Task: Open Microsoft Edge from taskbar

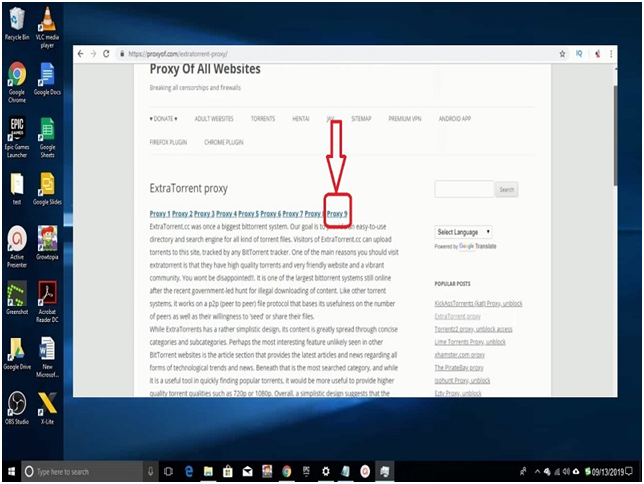Action: tap(189, 471)
